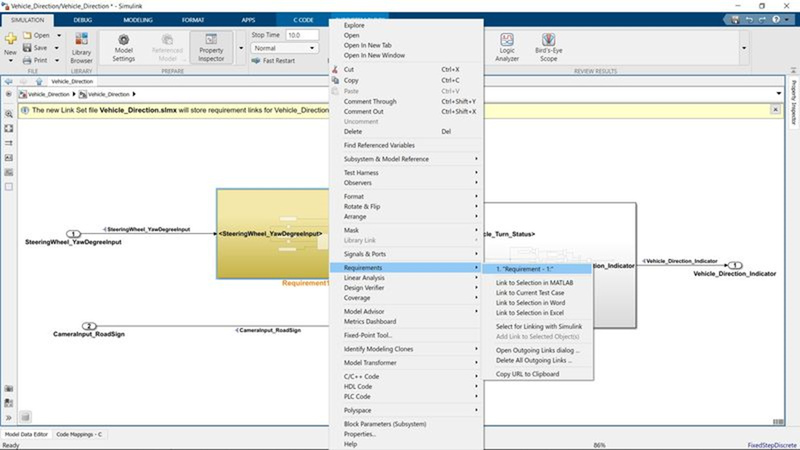
Task: Select the Vehicle_Direction model tab
Action: (72, 81)
